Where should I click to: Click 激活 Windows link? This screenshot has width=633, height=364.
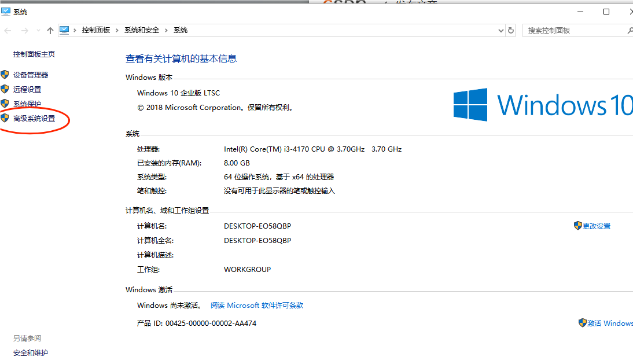tap(610, 323)
